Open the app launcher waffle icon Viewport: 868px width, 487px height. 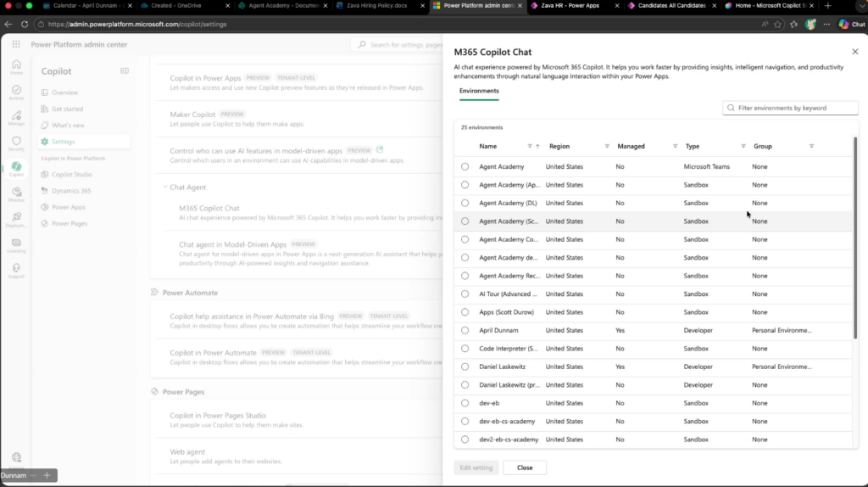pyautogui.click(x=16, y=44)
